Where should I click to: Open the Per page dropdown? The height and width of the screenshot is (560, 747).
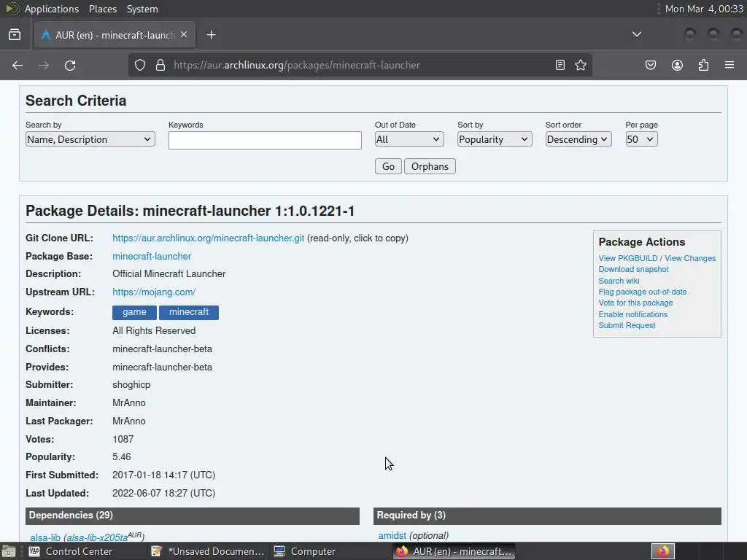click(x=641, y=139)
